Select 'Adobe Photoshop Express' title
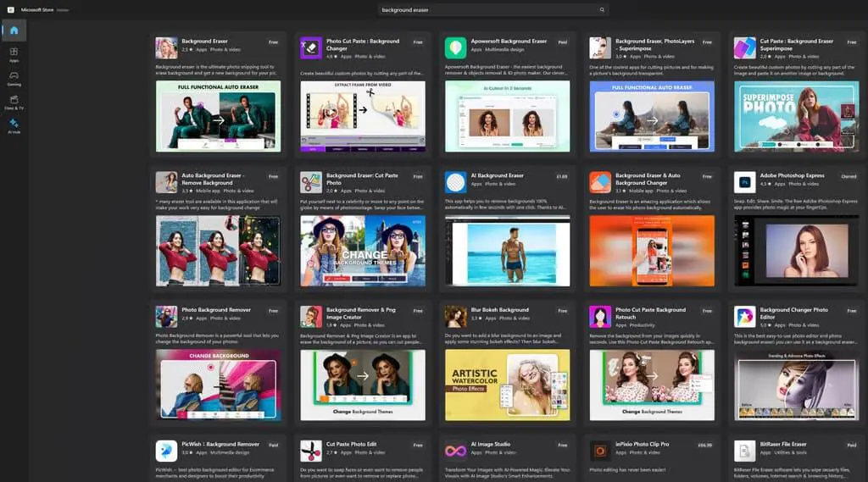This screenshot has width=868, height=482. tap(793, 175)
